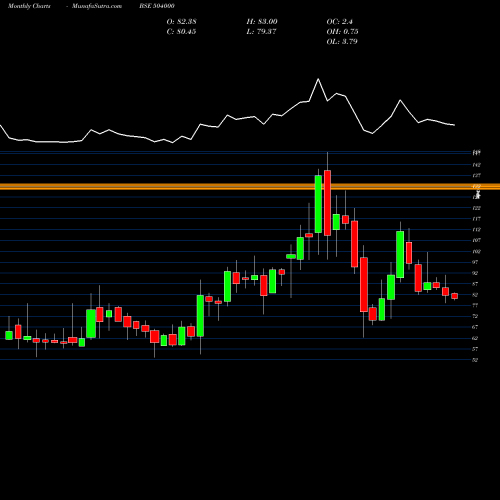Click the 52 price axis label

click(x=475, y=360)
